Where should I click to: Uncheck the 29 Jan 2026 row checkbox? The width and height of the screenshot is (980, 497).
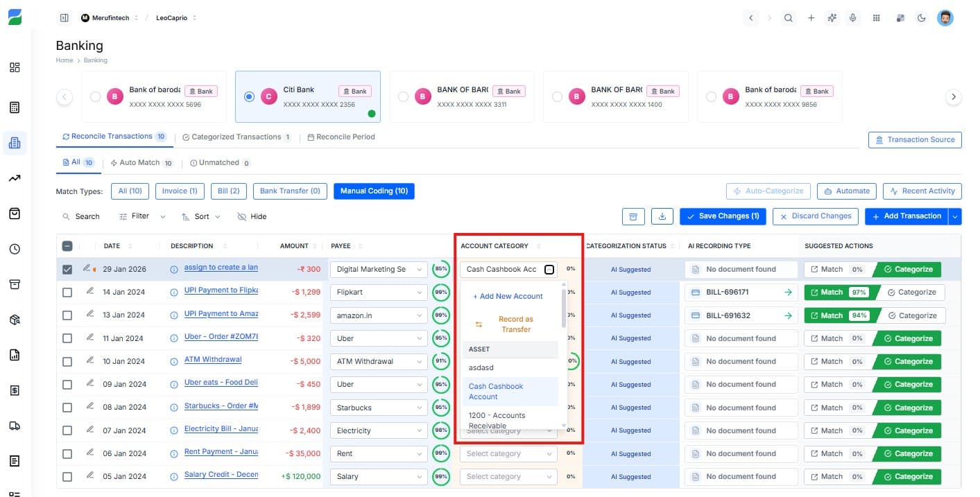point(67,269)
